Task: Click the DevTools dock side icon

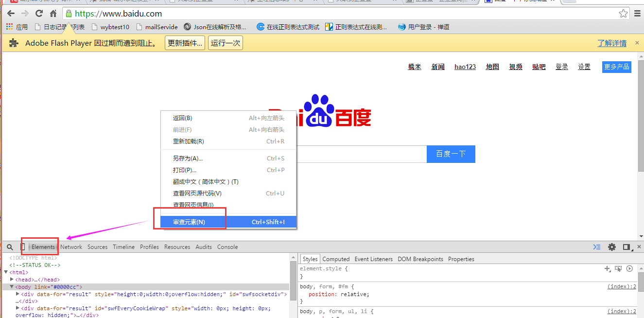Action: click(x=627, y=247)
